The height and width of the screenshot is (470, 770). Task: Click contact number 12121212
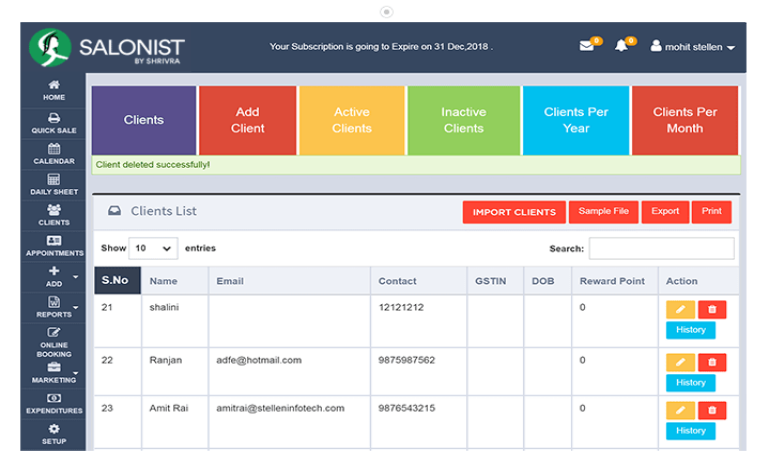point(401,307)
